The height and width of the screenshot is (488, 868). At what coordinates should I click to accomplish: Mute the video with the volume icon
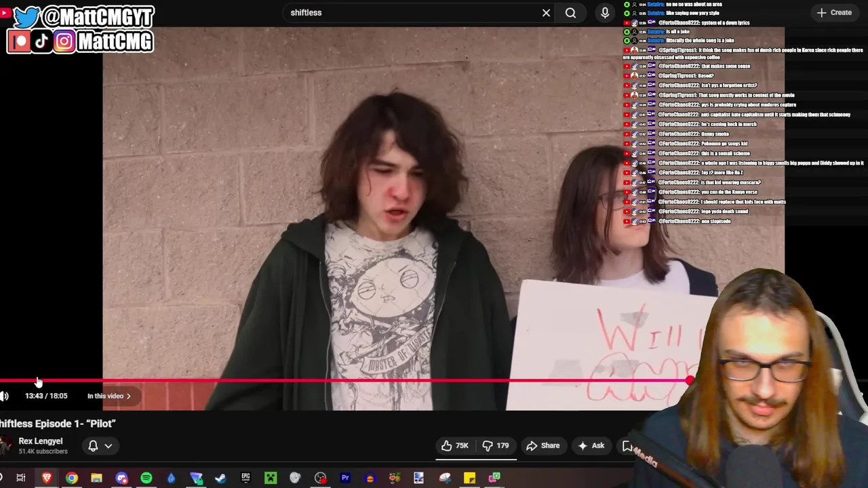4,396
